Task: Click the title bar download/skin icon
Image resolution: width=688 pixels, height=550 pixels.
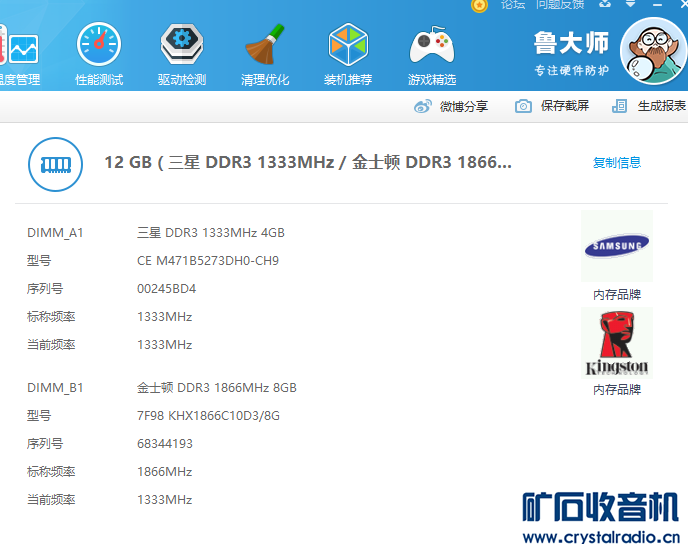Action: pyautogui.click(x=605, y=4)
